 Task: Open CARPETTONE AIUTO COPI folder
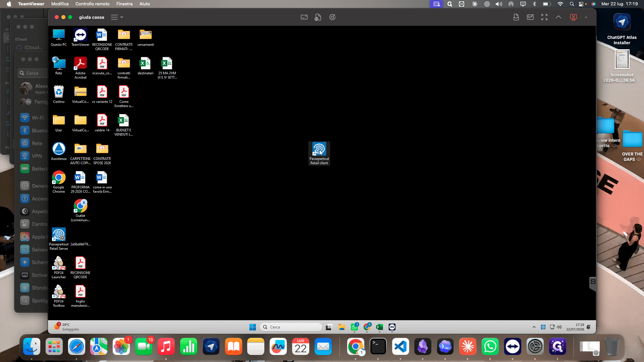click(x=80, y=154)
